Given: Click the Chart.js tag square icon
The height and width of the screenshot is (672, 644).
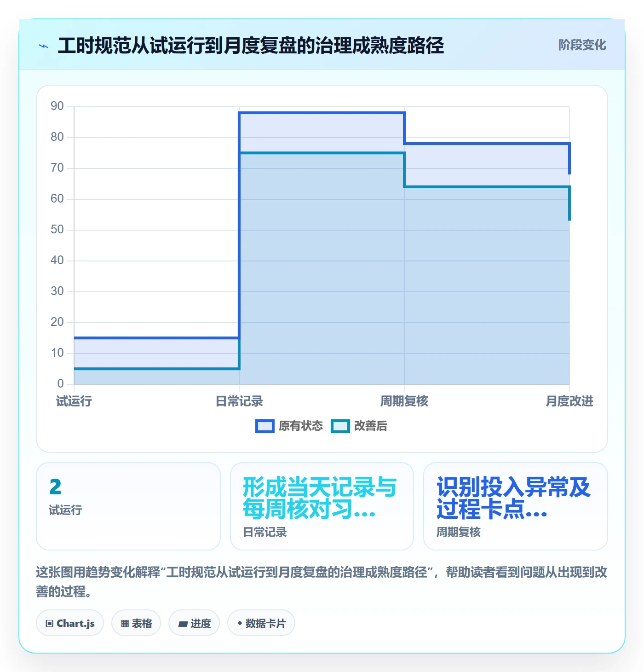Looking at the screenshot, I should [x=50, y=624].
